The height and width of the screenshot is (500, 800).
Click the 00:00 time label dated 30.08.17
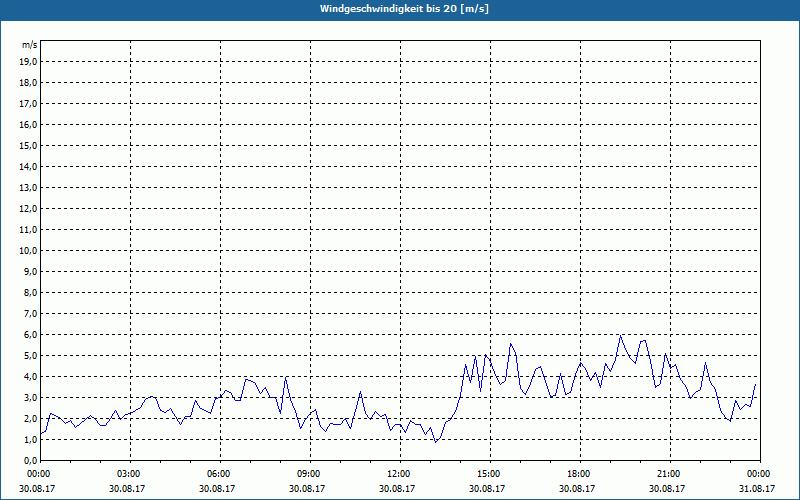[38, 474]
